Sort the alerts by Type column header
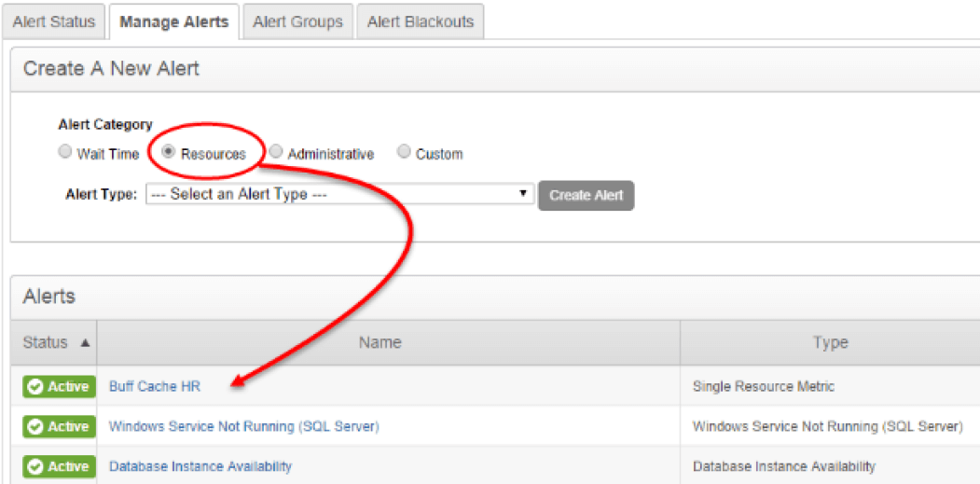Viewport: 980px width, 484px height. 831,342
